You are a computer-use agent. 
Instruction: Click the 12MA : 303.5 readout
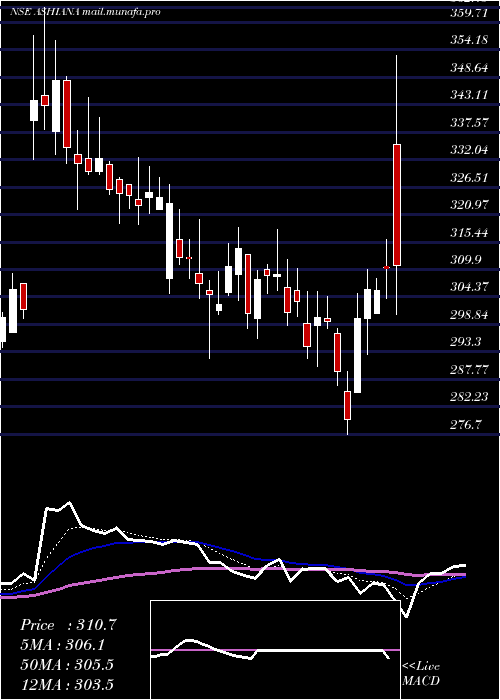(67, 684)
